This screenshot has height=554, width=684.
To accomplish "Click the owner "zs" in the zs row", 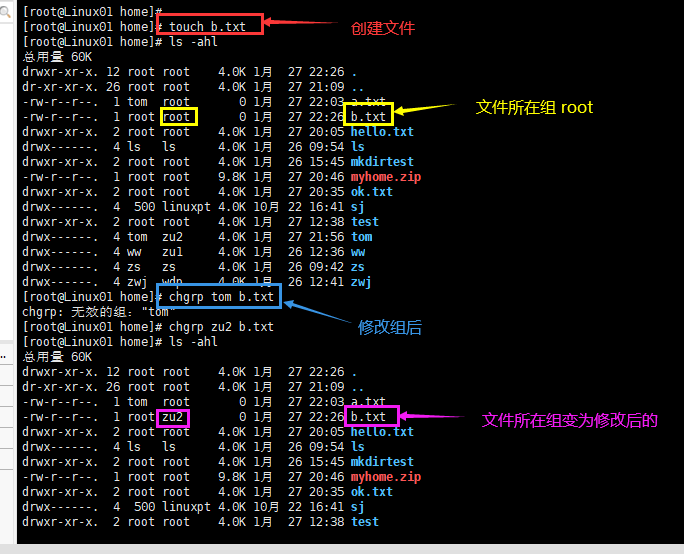I will [134, 267].
